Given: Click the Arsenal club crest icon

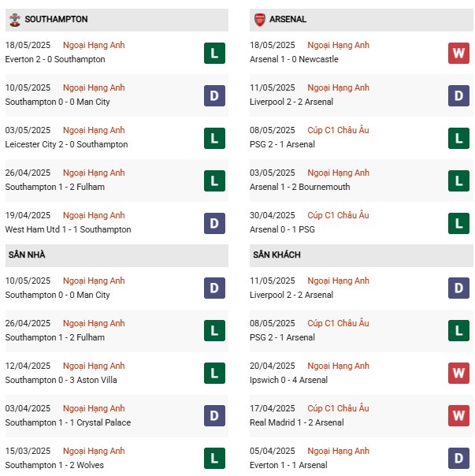Looking at the screenshot, I should (x=259, y=19).
